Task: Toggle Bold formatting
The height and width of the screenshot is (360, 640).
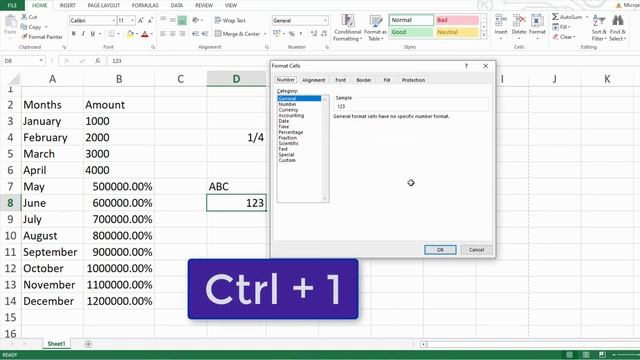Action: click(x=73, y=34)
